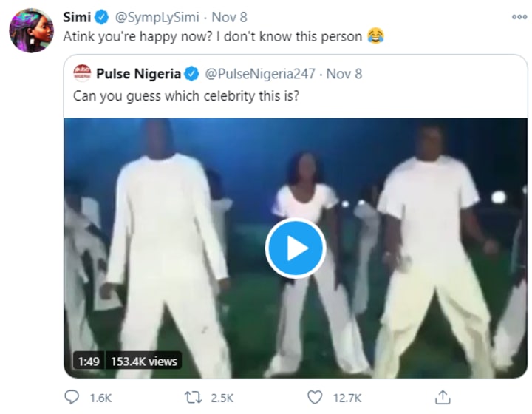532x414 pixels.
Task: Click Pulse Nigeria's verified badge
Action: [x=192, y=74]
